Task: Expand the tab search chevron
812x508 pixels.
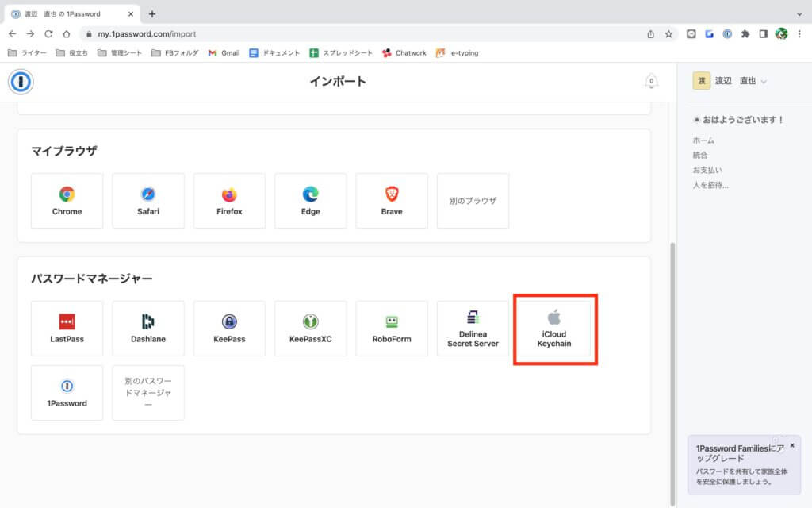Action: (x=799, y=14)
